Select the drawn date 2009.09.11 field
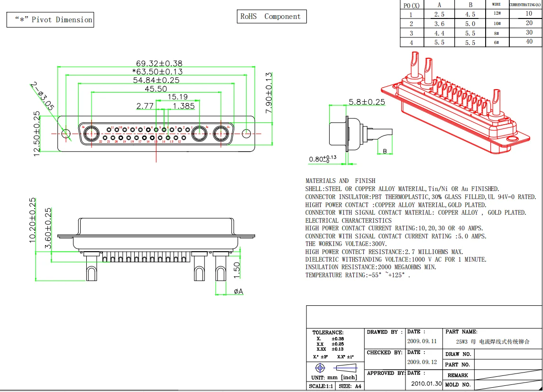Screen dimensions: 543x392 tap(422, 341)
